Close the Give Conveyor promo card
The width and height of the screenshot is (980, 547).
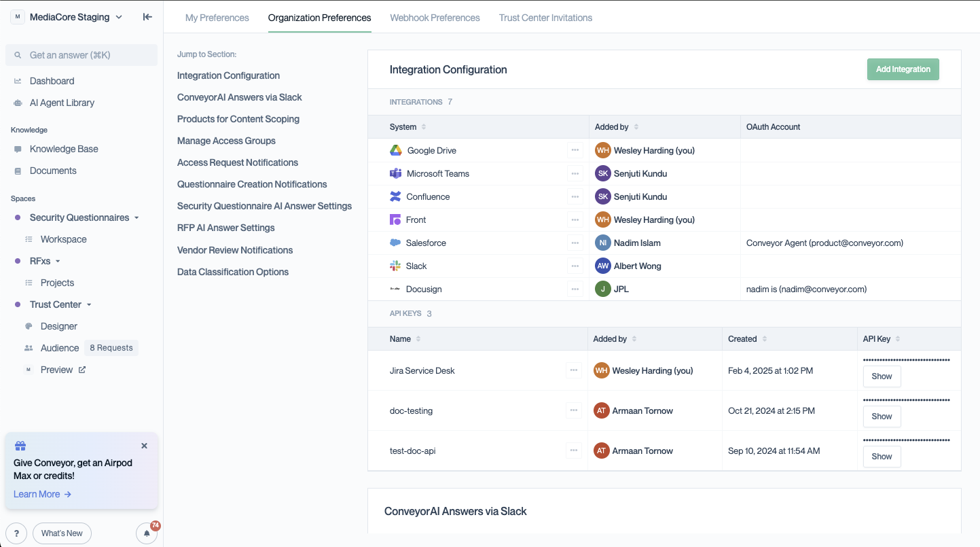coord(144,446)
